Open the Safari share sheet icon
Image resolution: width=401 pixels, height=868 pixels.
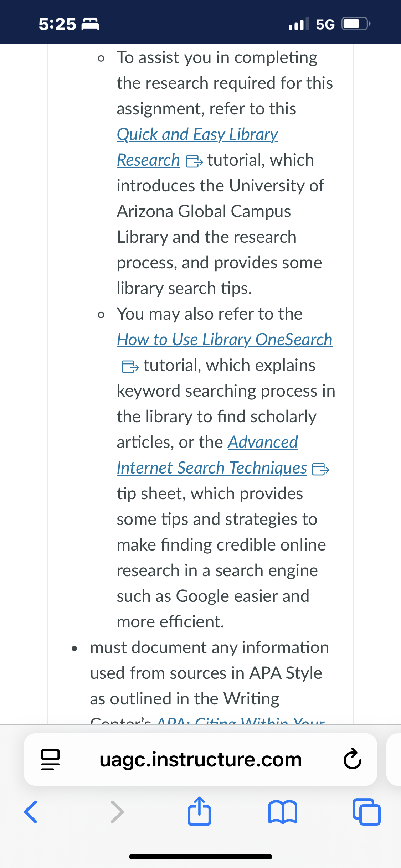coord(199,811)
